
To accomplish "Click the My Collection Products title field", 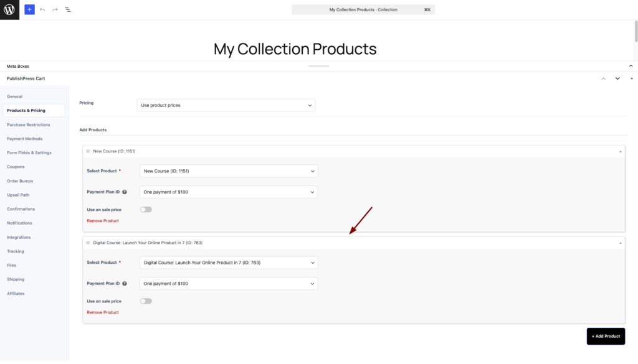I will (x=295, y=49).
